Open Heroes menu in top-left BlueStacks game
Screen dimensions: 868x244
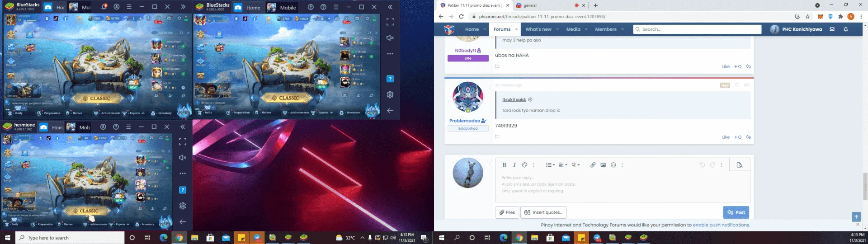[74, 113]
